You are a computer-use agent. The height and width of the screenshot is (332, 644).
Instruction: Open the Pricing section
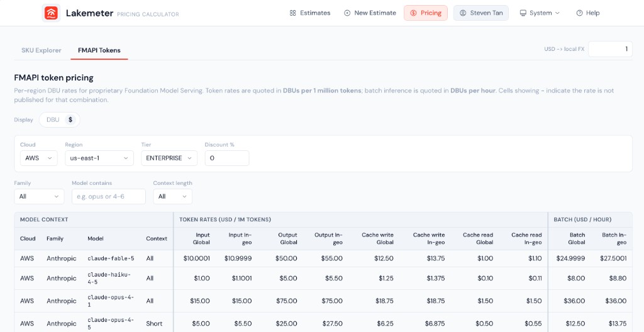[x=426, y=13]
